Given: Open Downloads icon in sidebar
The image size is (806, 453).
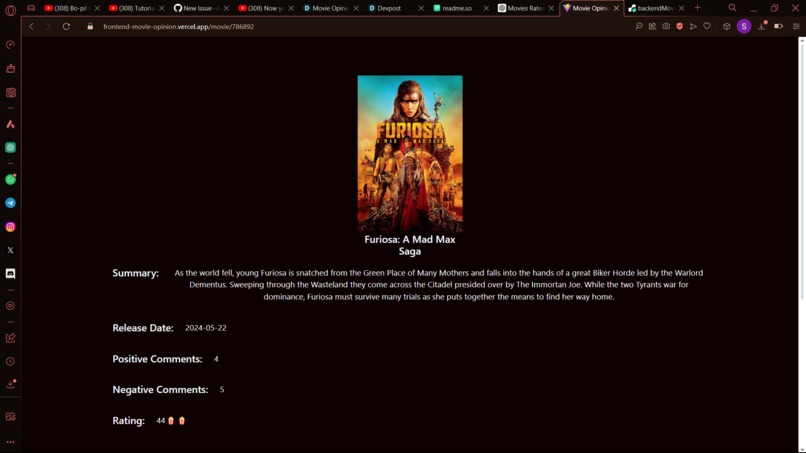Looking at the screenshot, I should (x=10, y=384).
